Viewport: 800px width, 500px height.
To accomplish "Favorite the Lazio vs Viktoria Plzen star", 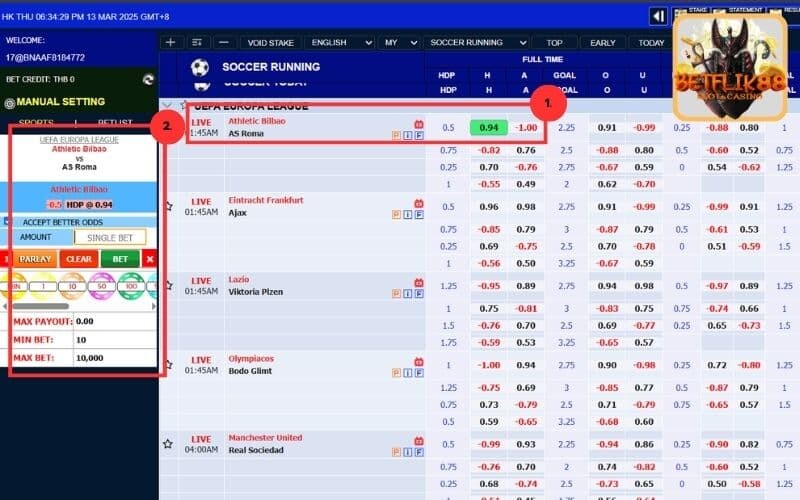I will coord(168,285).
